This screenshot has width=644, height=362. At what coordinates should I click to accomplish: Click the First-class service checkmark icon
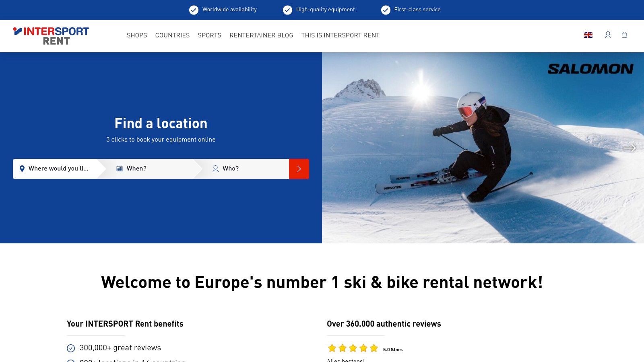tap(386, 10)
